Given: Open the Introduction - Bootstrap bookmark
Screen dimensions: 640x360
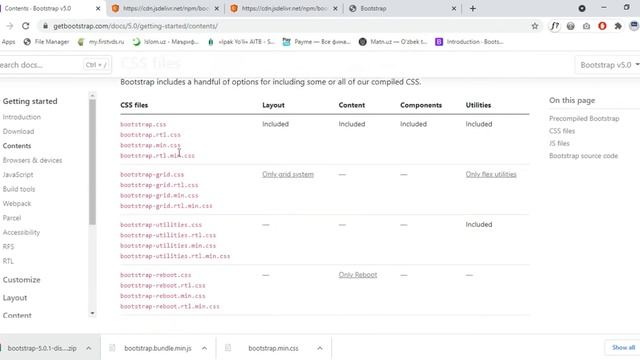Looking at the screenshot, I should [469, 42].
